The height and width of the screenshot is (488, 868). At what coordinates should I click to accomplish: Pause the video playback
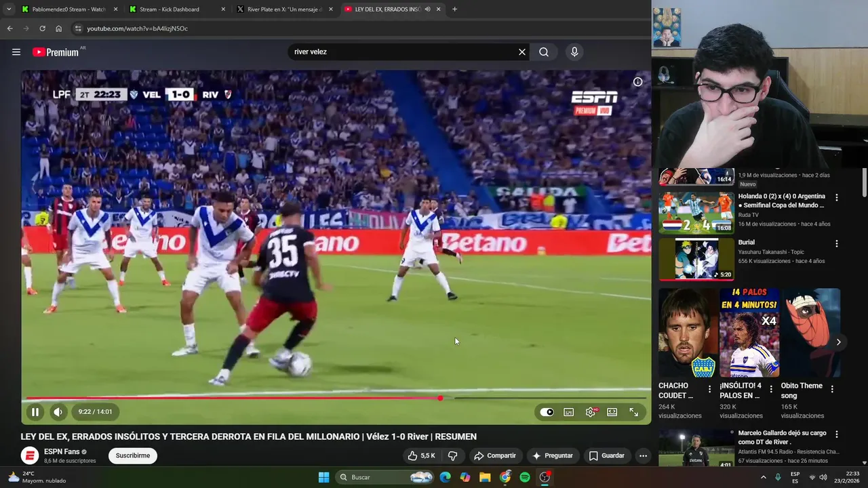coord(35,411)
